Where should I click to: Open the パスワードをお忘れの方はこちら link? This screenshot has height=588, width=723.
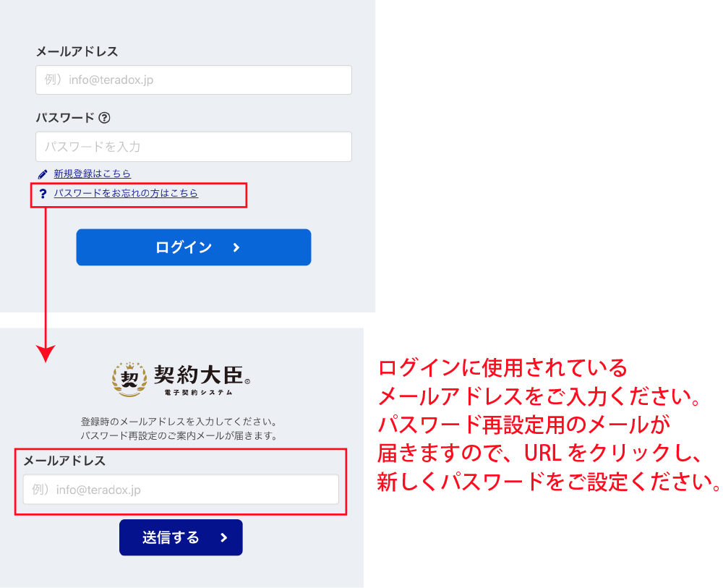point(126,193)
